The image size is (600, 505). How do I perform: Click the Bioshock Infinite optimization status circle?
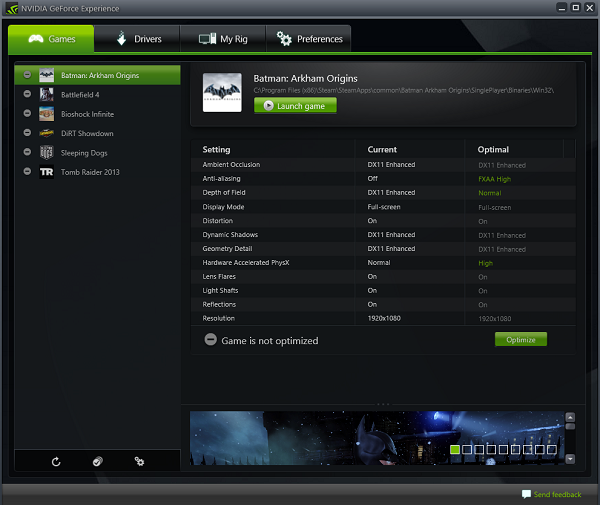point(26,114)
